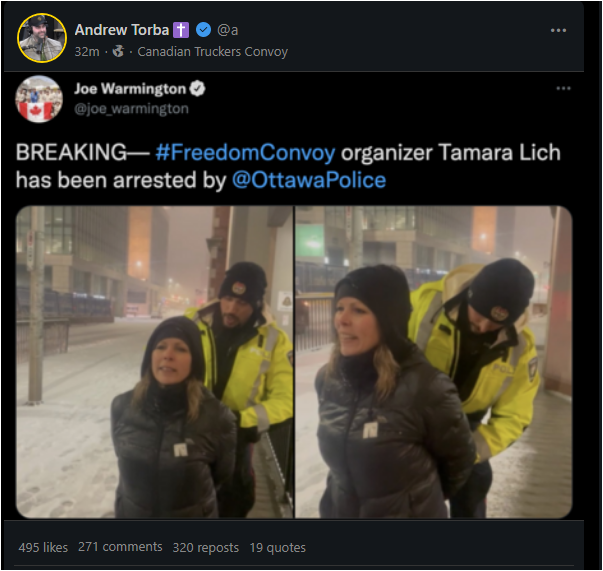
Task: View the right arrest photo
Action: (433, 362)
